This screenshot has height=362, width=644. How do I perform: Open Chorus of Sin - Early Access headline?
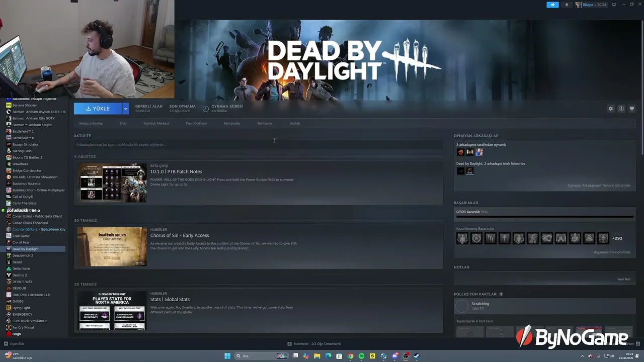pos(180,235)
